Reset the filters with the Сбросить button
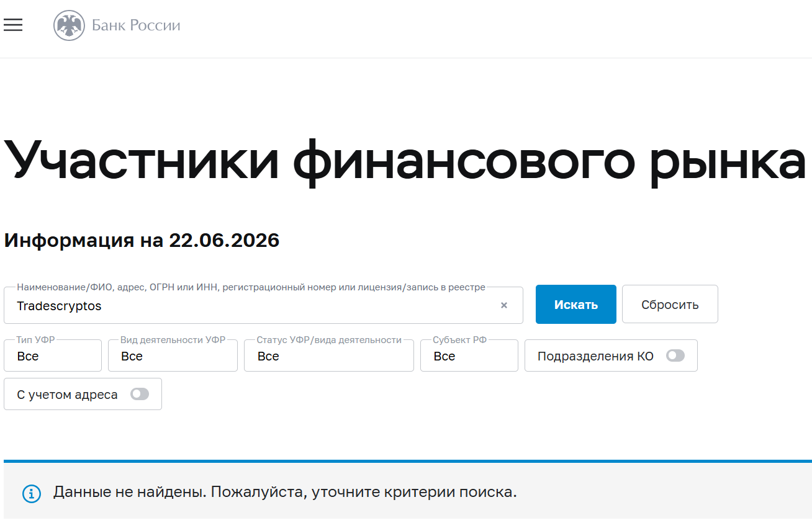812x523 pixels. click(x=670, y=304)
